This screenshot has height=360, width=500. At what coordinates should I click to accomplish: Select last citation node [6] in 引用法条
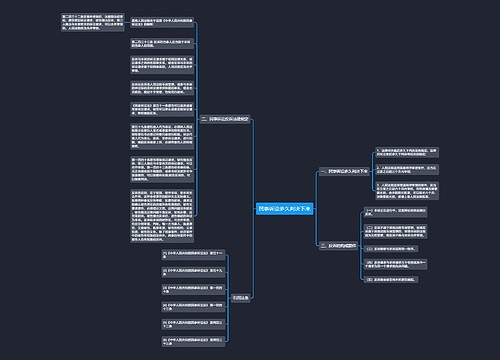click(193, 341)
